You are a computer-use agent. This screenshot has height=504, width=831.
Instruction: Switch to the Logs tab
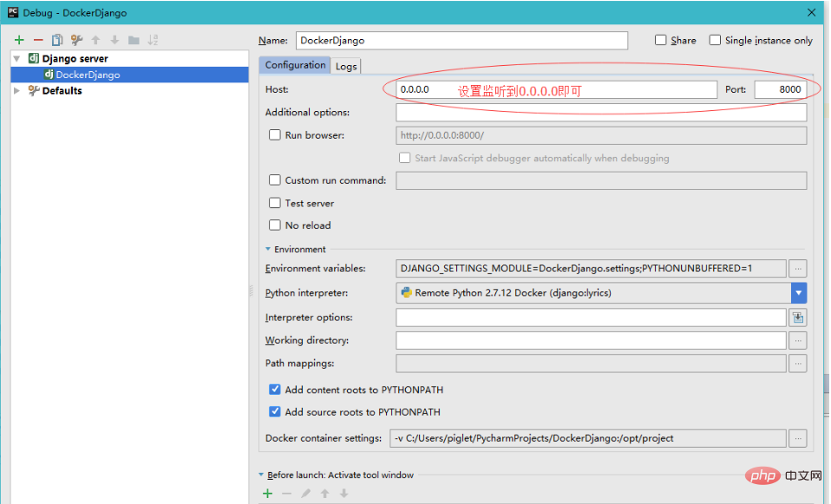pyautogui.click(x=346, y=66)
